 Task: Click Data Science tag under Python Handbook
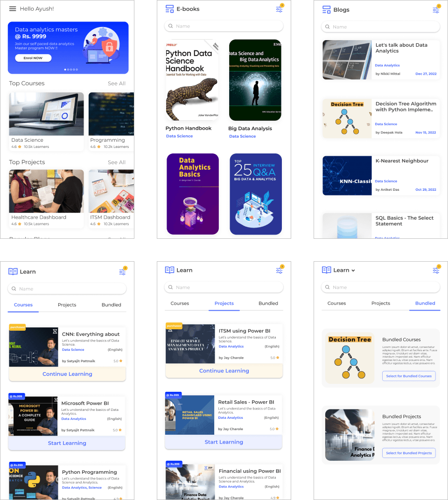(179, 136)
